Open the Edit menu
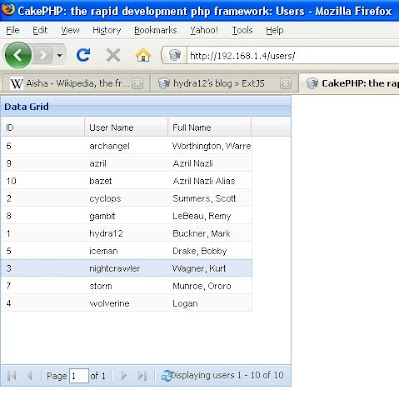The image size is (399, 400). 40,30
